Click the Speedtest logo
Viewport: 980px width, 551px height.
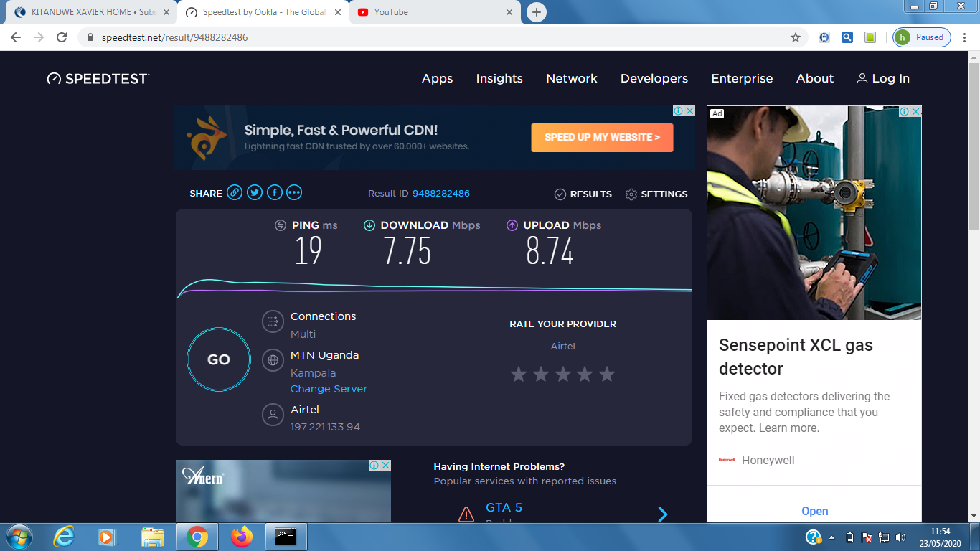point(98,79)
